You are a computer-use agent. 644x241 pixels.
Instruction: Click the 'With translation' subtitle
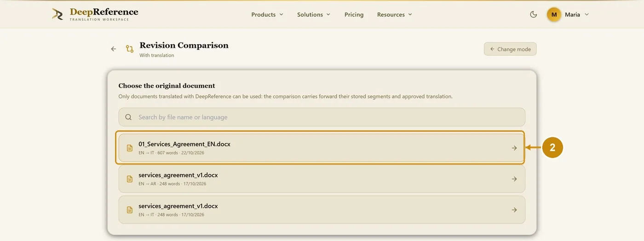click(x=157, y=55)
